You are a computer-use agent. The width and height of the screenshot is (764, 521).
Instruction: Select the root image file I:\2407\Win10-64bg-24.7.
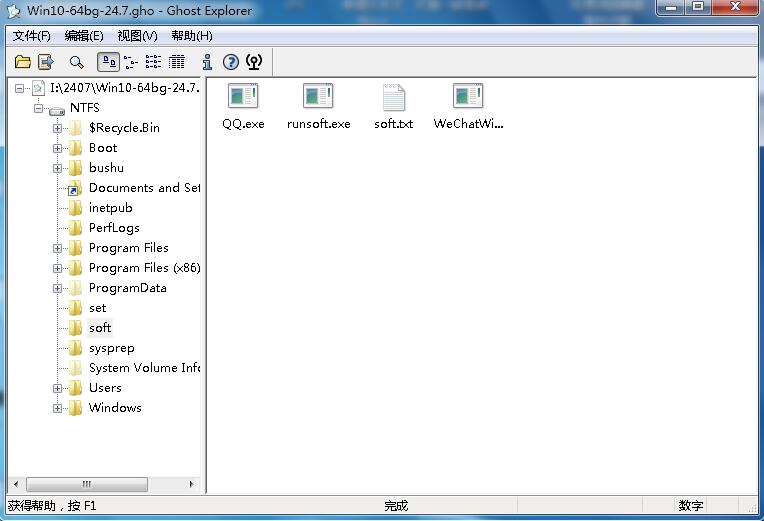tap(125, 88)
